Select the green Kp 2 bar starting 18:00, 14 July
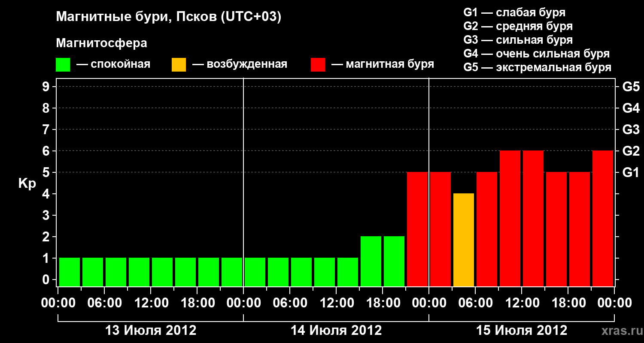644x343 pixels. click(394, 261)
